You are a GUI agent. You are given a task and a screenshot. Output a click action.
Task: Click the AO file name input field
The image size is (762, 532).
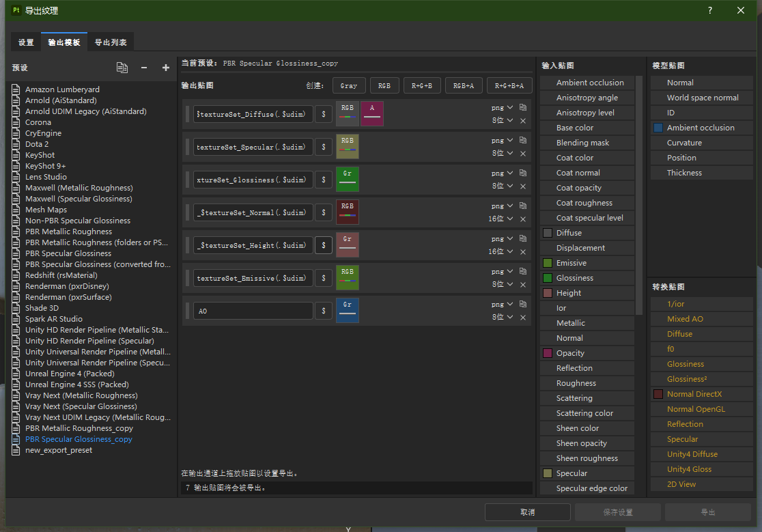[x=253, y=311]
